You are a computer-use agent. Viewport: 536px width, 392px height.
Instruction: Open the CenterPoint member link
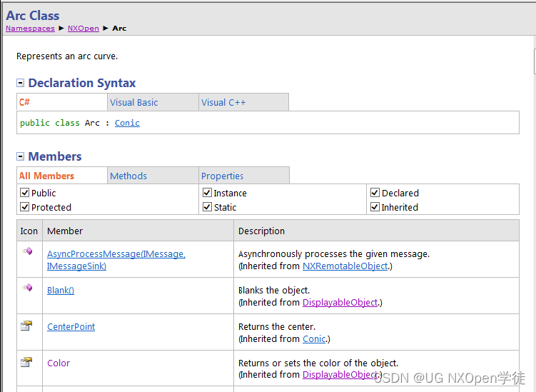tap(71, 327)
